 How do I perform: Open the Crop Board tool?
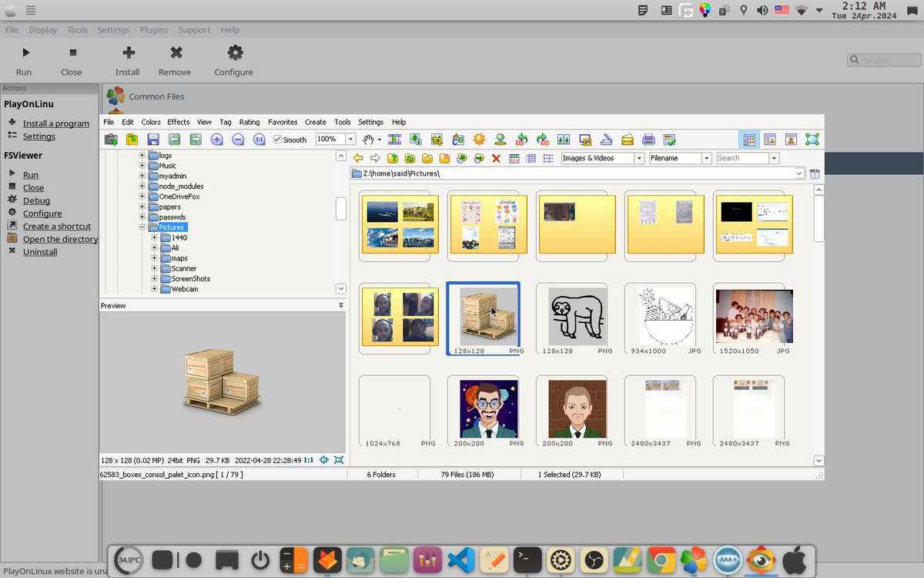(459, 139)
